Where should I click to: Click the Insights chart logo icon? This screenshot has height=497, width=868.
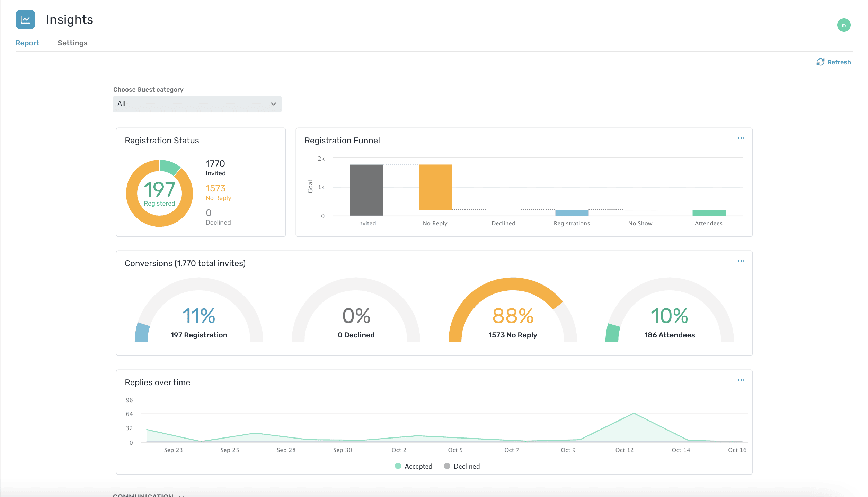[x=25, y=20]
